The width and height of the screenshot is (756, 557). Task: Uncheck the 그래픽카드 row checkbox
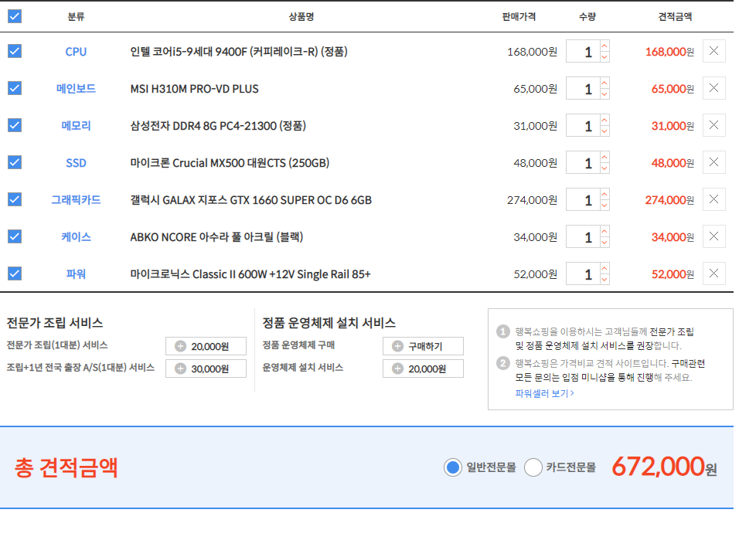15,199
